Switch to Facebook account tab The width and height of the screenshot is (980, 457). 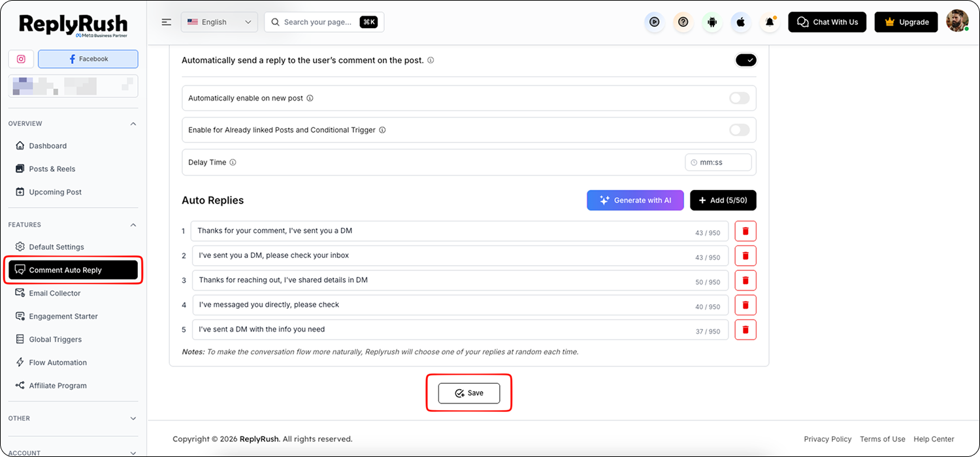click(x=88, y=59)
